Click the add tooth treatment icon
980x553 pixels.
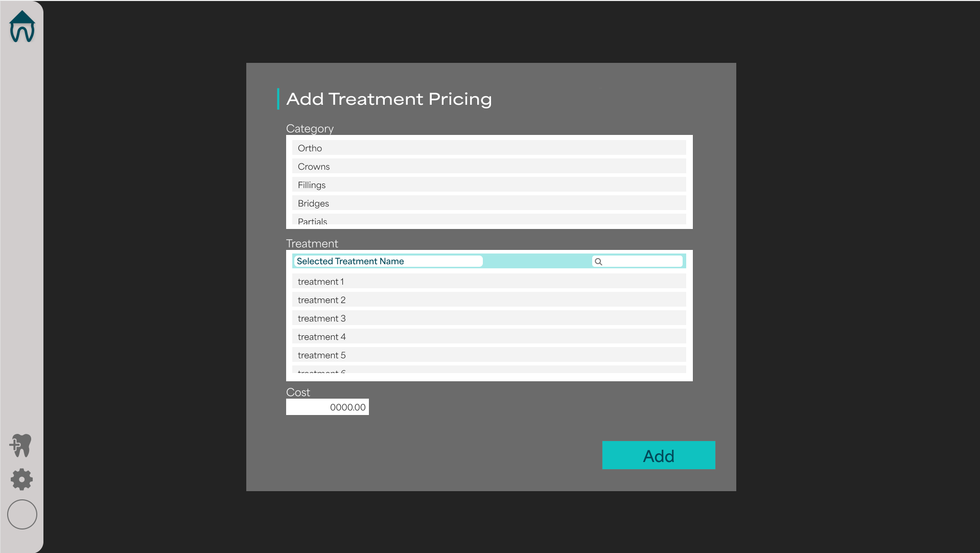[21, 446]
